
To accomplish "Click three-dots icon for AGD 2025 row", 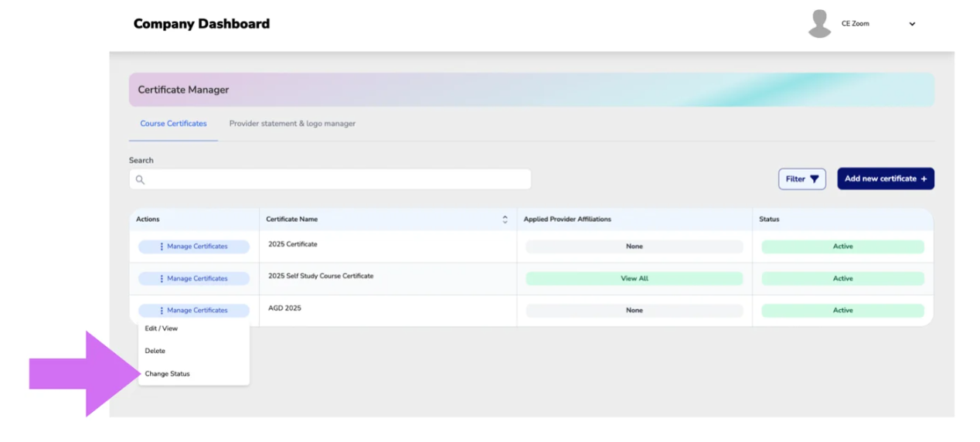I will coord(162,311).
